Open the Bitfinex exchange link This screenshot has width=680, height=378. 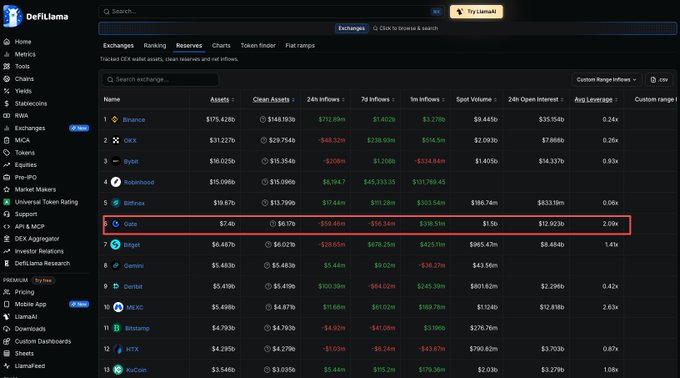click(x=134, y=203)
